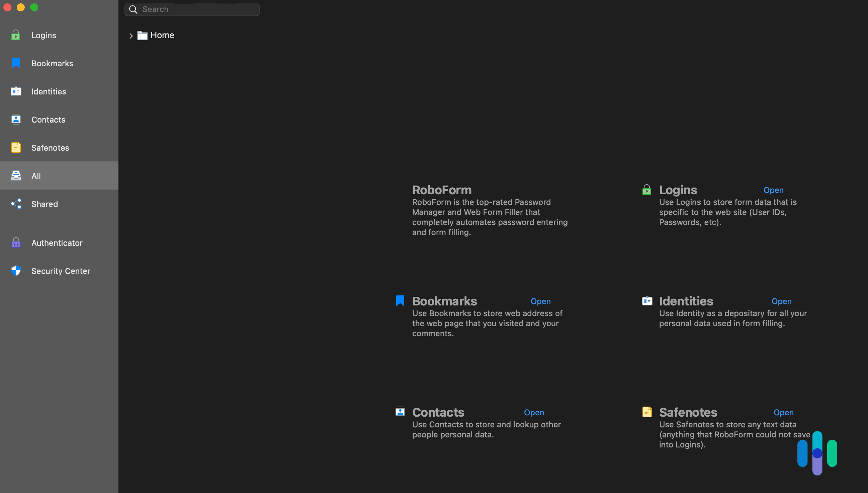Click Open link next to Bookmarks heading
The image size is (868, 493).
(540, 301)
